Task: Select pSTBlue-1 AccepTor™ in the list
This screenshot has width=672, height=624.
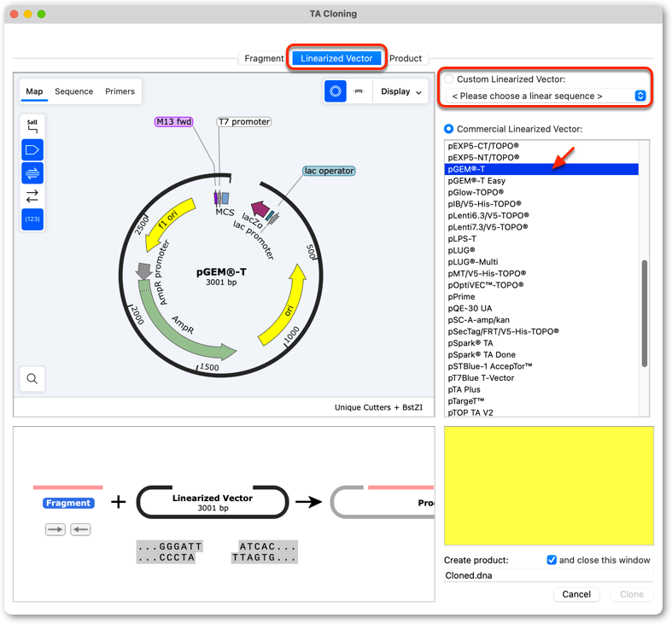Action: (x=541, y=366)
